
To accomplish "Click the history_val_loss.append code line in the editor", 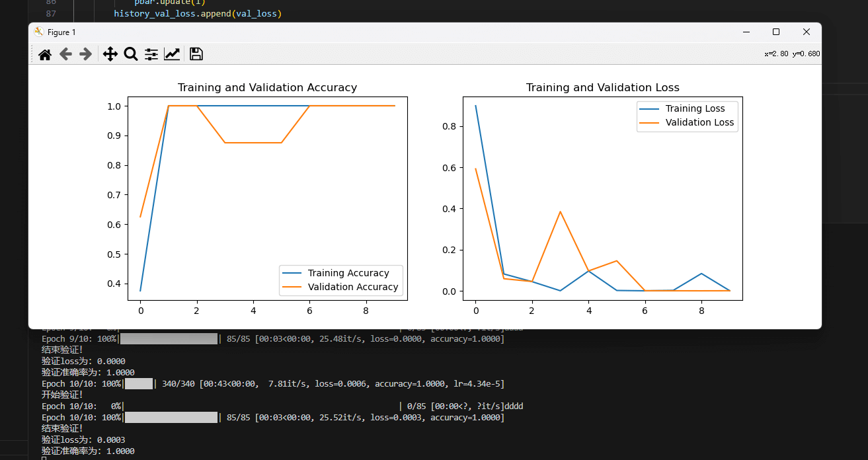I will coord(197,13).
